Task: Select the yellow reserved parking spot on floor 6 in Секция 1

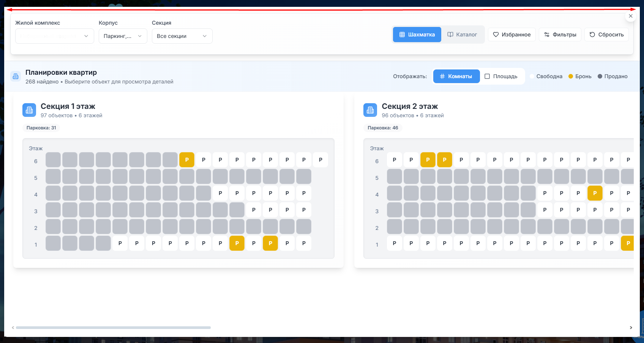Action: click(x=187, y=160)
